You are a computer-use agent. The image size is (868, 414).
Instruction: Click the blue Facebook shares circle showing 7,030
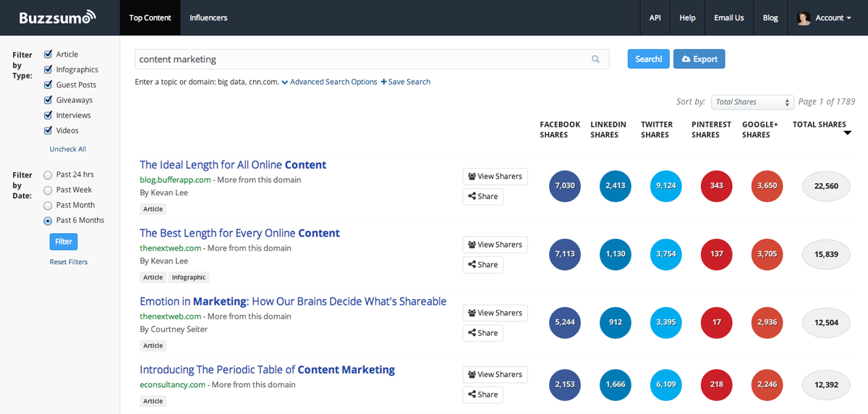pos(565,186)
